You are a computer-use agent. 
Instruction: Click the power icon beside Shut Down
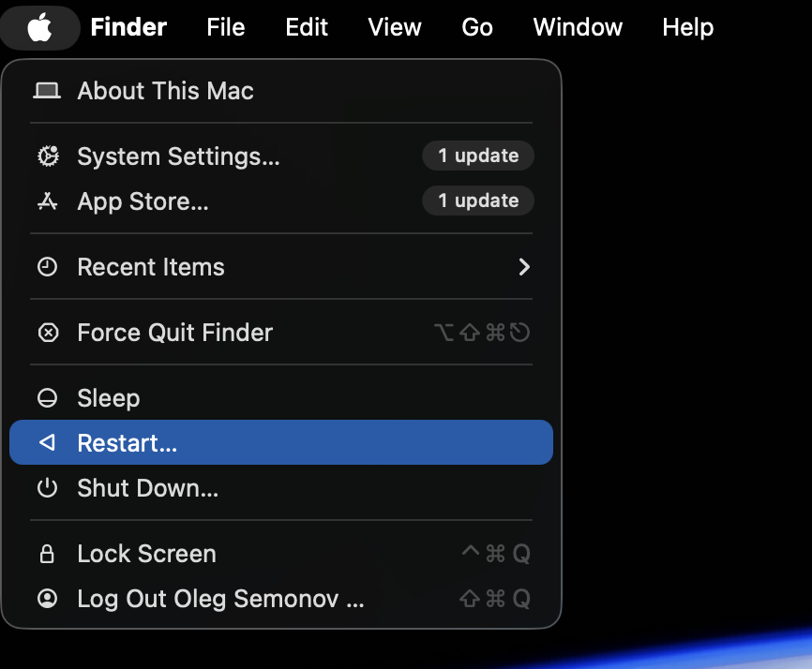coord(47,488)
